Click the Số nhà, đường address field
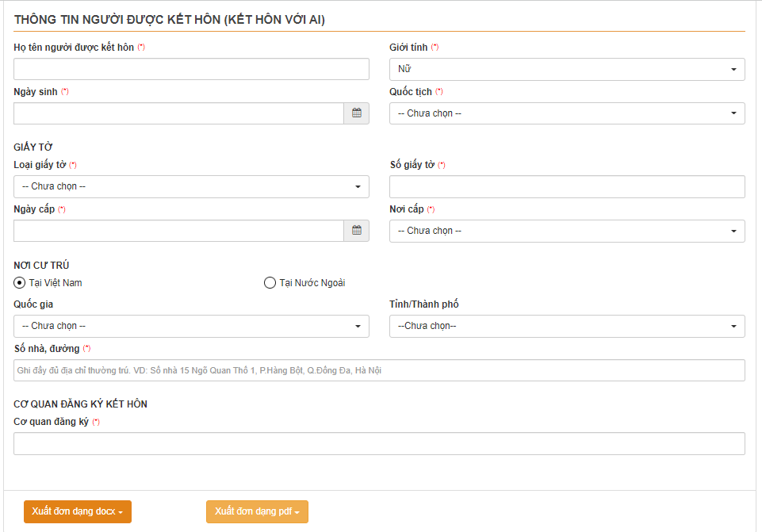Image resolution: width=762 pixels, height=532 pixels. coord(379,370)
